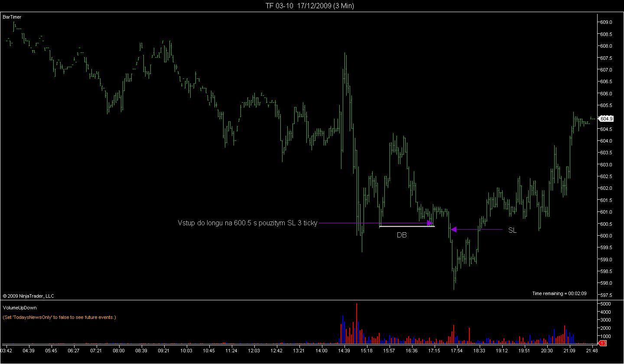Viewport: 624px width, 364px height.
Task: Click the Time remaining countdown text
Action: (x=559, y=293)
